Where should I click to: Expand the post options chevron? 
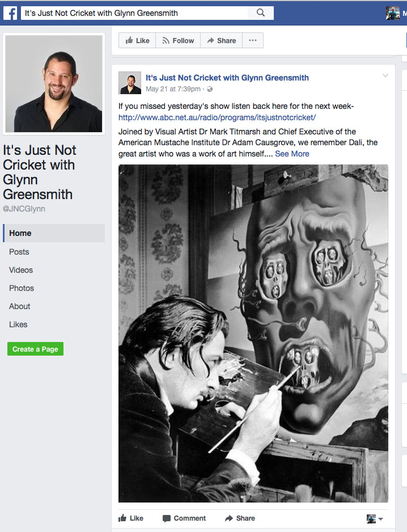[385, 75]
